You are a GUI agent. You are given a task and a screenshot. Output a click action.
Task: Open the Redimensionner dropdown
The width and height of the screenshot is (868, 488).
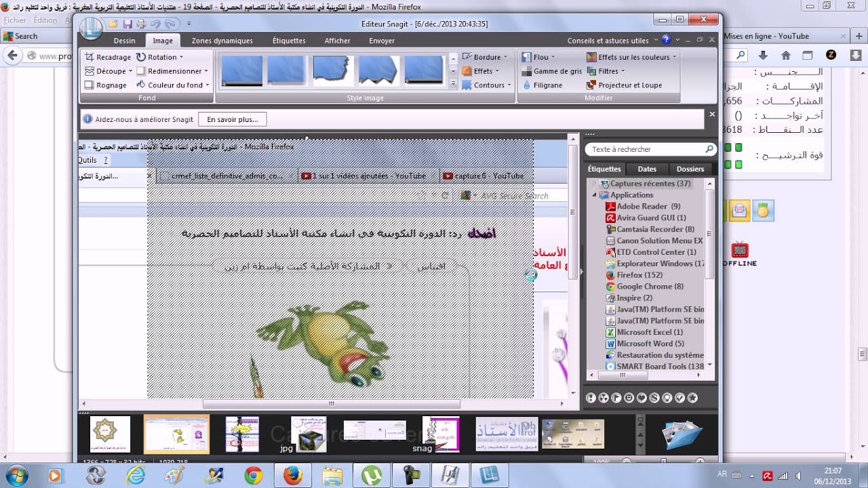click(172, 71)
